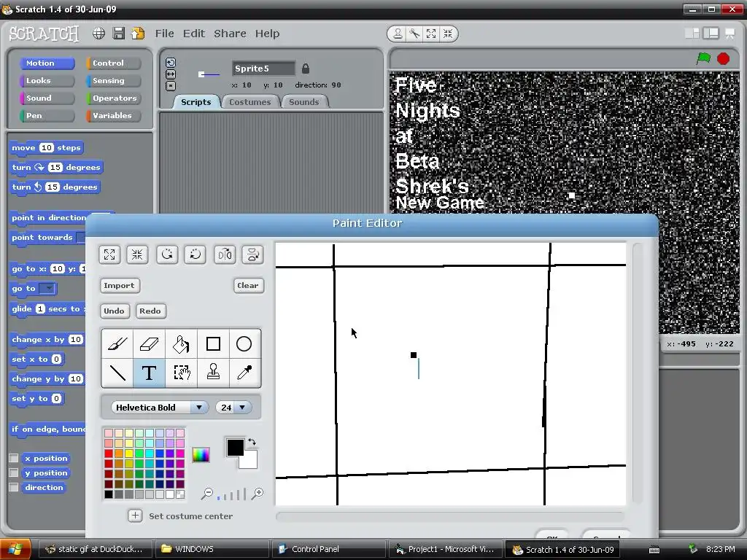
Task: Click the globe language icon
Action: [98, 34]
